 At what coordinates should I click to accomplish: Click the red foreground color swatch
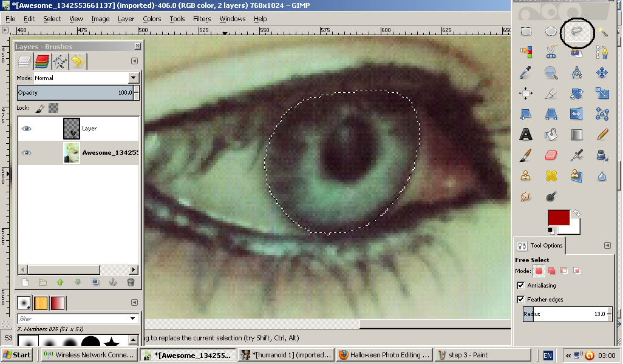pyautogui.click(x=558, y=218)
